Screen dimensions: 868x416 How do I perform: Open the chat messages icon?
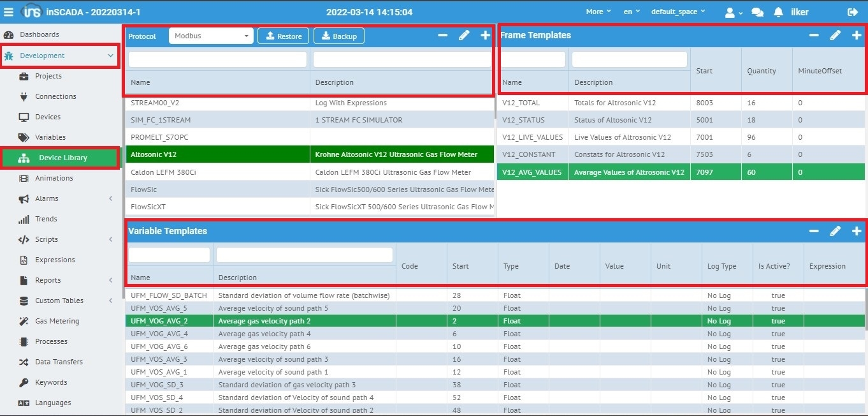pyautogui.click(x=757, y=12)
